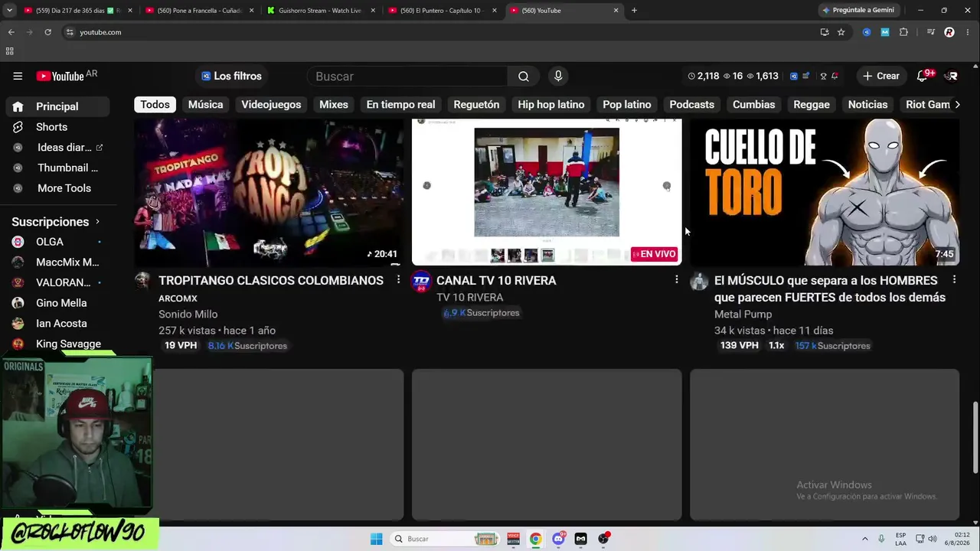
Task: Open a new browser tab
Action: (634, 10)
